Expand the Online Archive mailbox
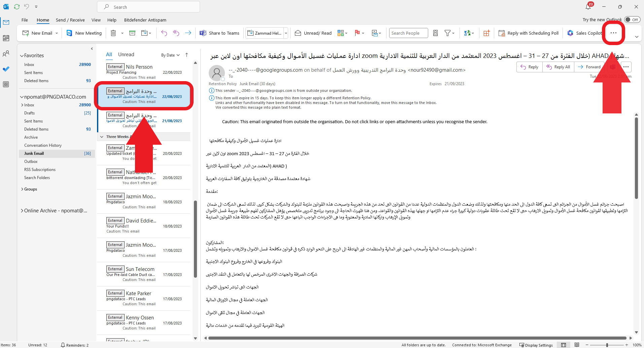The width and height of the screenshot is (644, 348). click(22, 211)
